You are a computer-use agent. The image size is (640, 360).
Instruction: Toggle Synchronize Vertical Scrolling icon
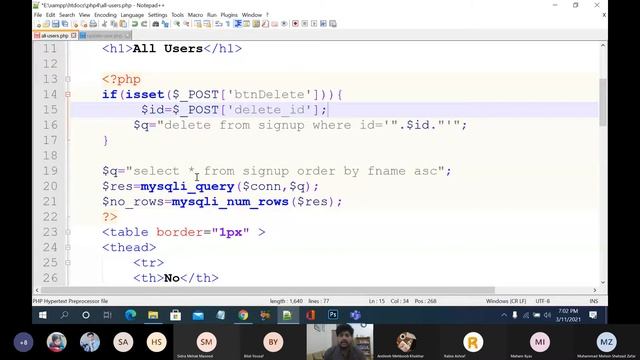click(198, 24)
